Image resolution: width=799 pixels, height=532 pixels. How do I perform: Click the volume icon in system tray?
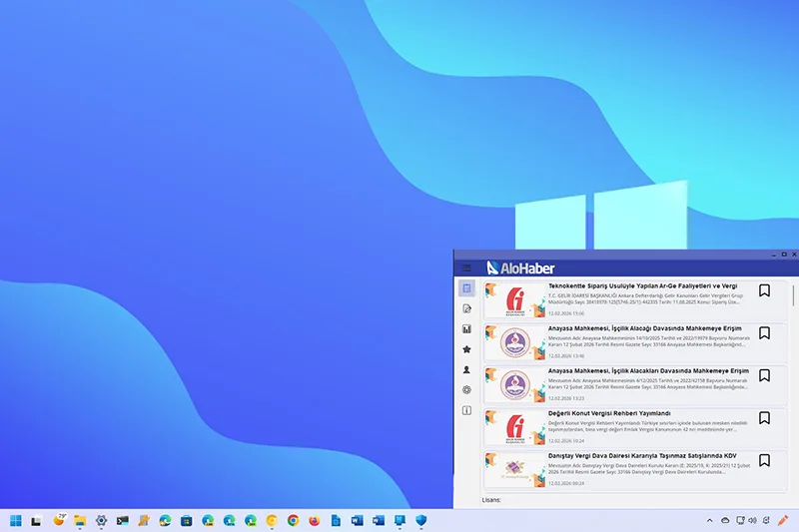pos(753,521)
